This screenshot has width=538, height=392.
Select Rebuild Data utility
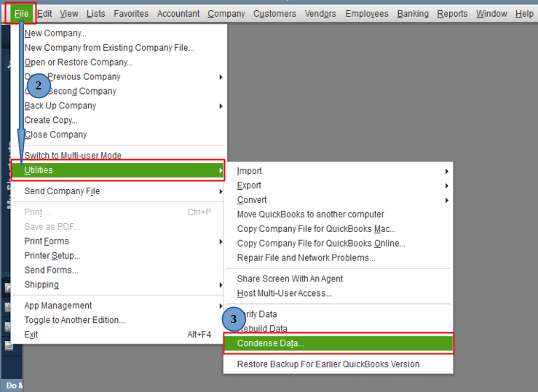click(262, 328)
